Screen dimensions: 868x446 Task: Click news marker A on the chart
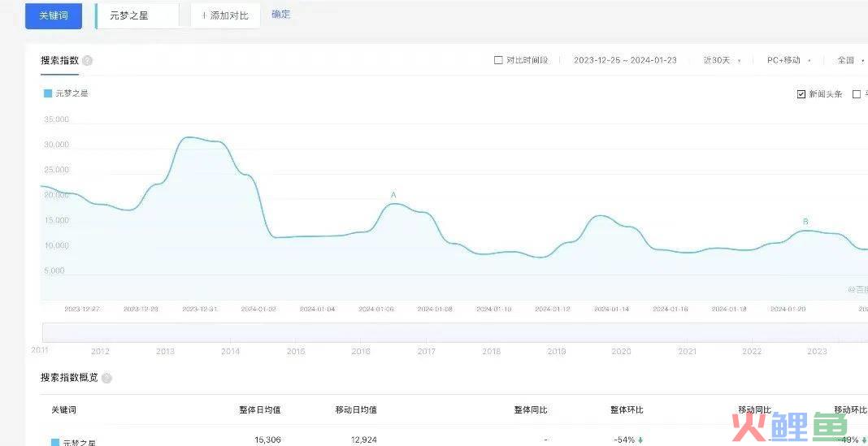point(393,195)
